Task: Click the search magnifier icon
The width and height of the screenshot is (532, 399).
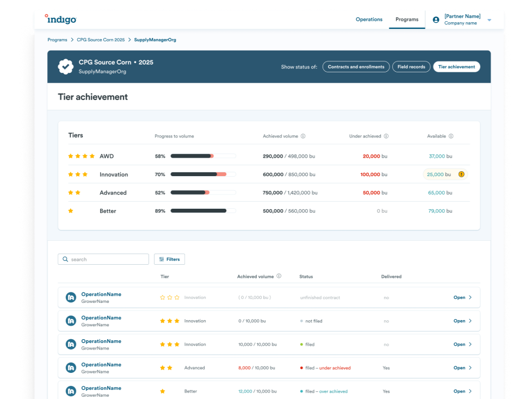Action: pyautogui.click(x=65, y=259)
